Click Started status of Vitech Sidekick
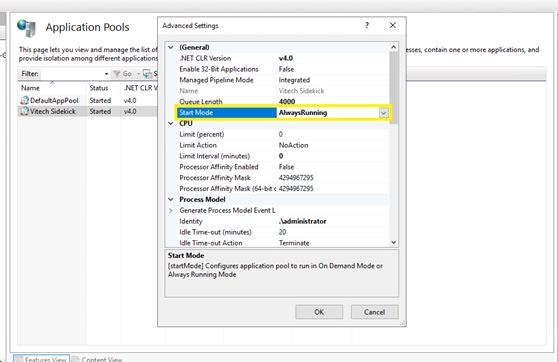This screenshot has height=362, width=558. coord(100,111)
